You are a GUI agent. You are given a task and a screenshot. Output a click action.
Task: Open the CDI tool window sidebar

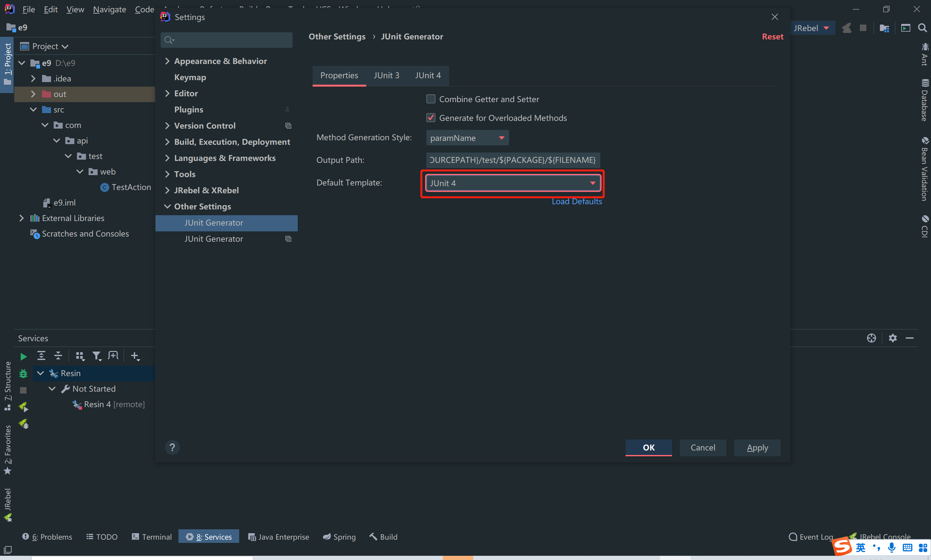[925, 226]
